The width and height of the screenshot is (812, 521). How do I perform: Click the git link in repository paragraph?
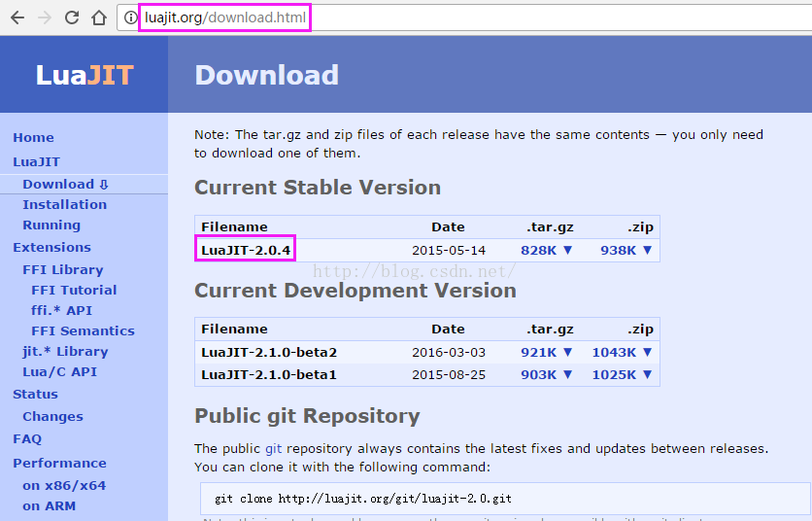274,448
